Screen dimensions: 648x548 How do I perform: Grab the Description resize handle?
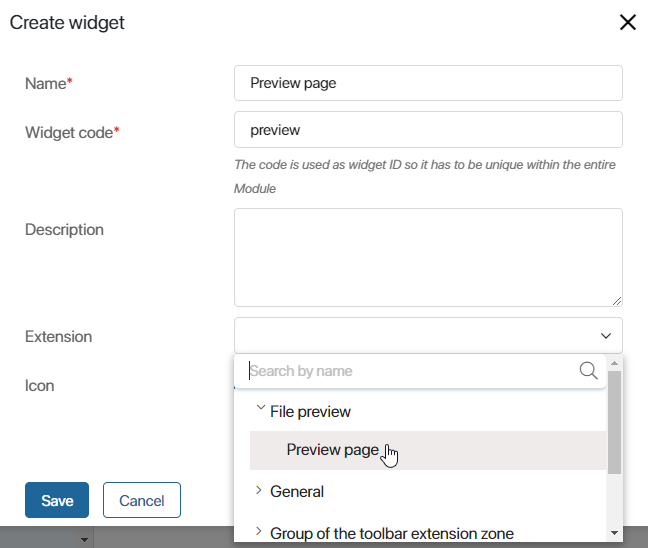tap(617, 301)
